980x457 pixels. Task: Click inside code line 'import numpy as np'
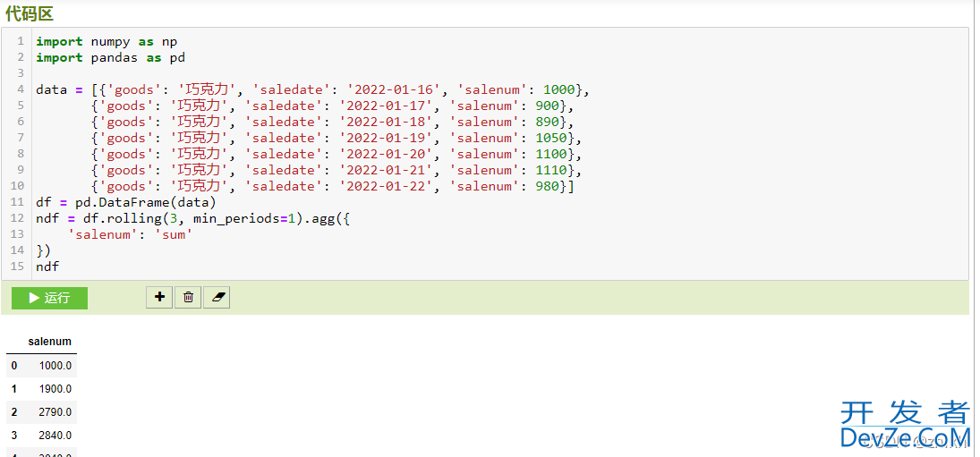click(x=107, y=41)
